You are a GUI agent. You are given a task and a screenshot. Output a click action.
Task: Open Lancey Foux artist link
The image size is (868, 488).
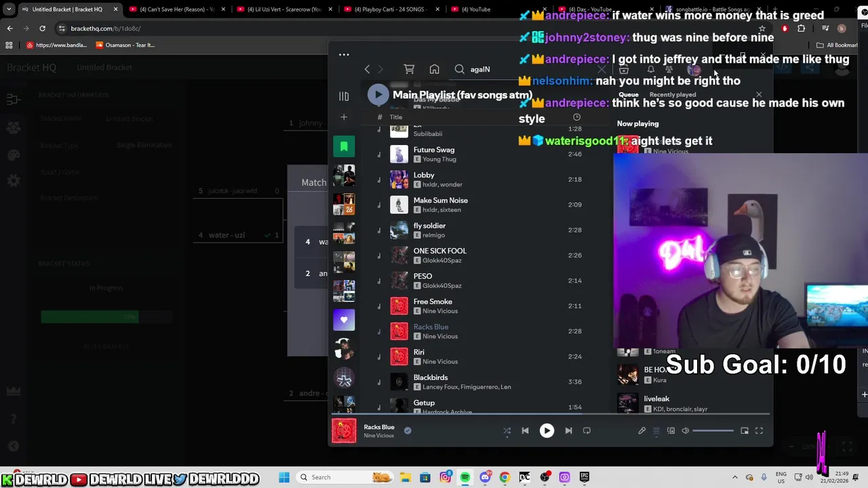tap(441, 387)
